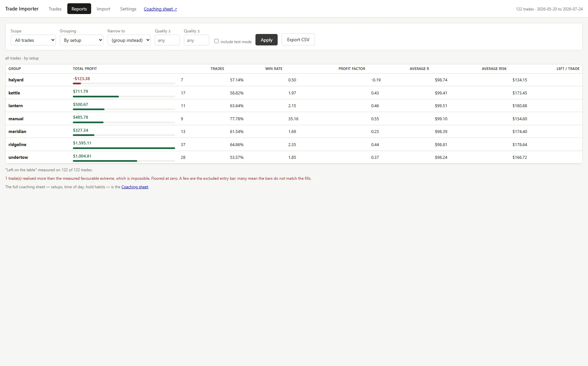The width and height of the screenshot is (588, 366).
Task: Click the Trade Importer app title
Action: point(22,9)
